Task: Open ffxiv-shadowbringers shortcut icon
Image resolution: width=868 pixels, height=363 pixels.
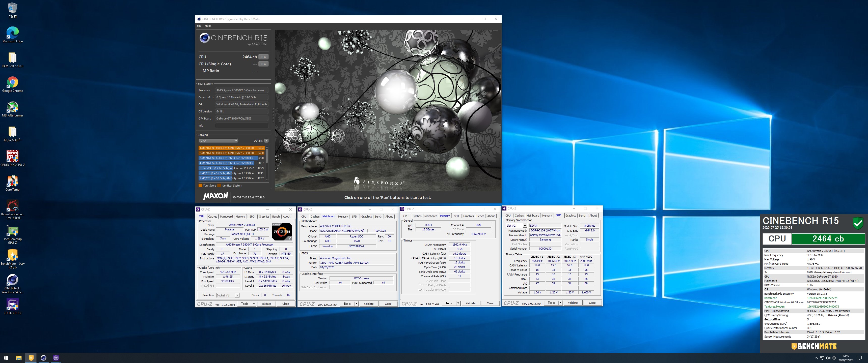Action: [12, 209]
